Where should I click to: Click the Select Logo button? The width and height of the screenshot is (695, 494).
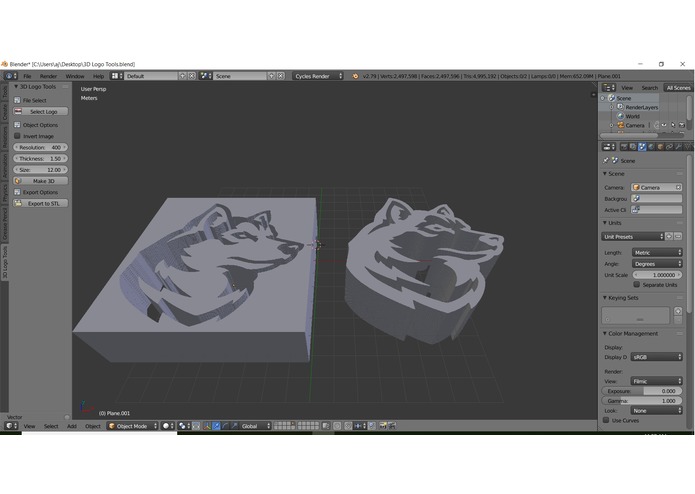click(40, 112)
